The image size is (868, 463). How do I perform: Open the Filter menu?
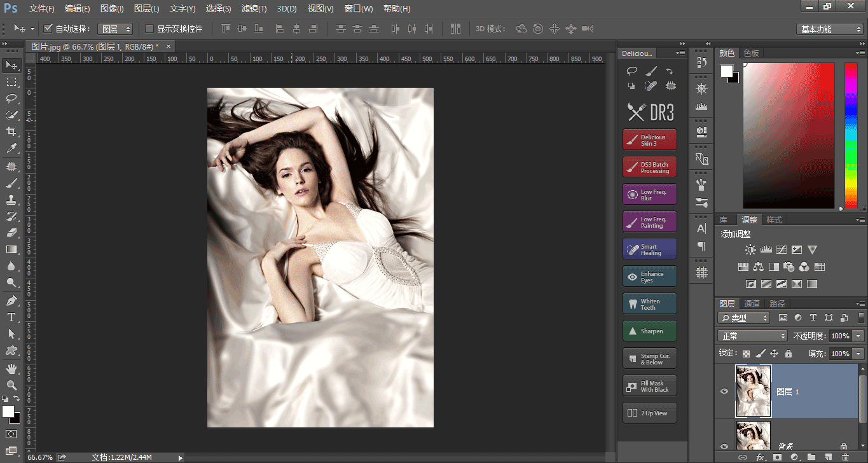coord(254,9)
